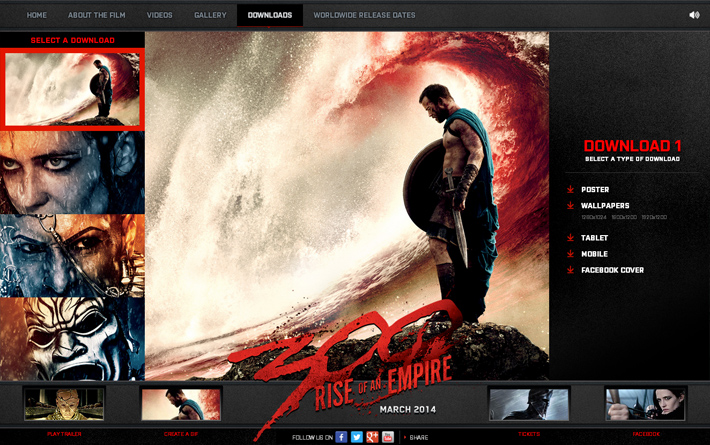Open the YouTube follow icon
Viewport: 710px width, 445px height.
point(388,437)
